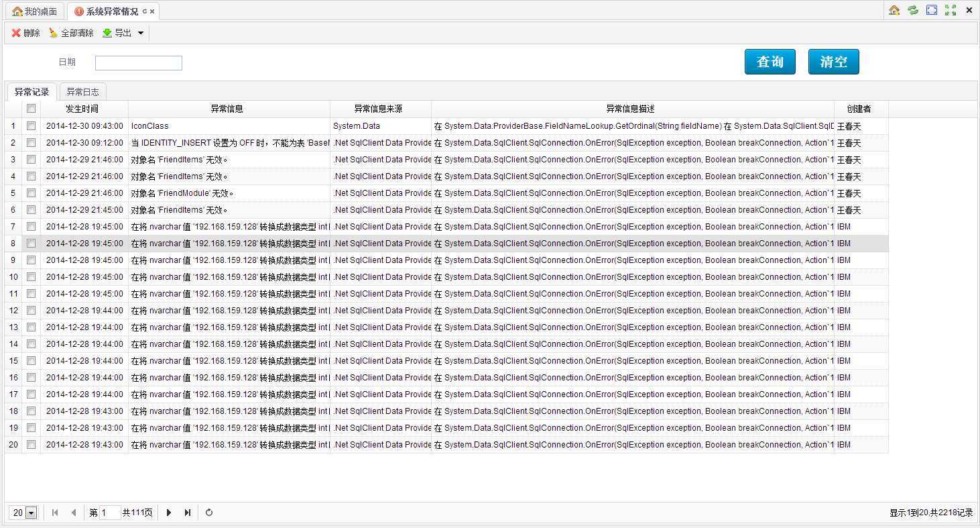The image size is (980, 528).
Task: Click 王春天 creator cell in row 1
Action: (x=861, y=125)
